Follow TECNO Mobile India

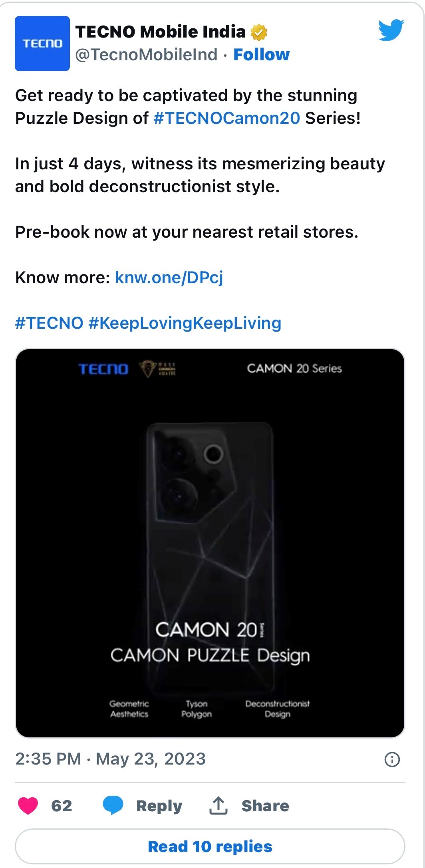[261, 55]
